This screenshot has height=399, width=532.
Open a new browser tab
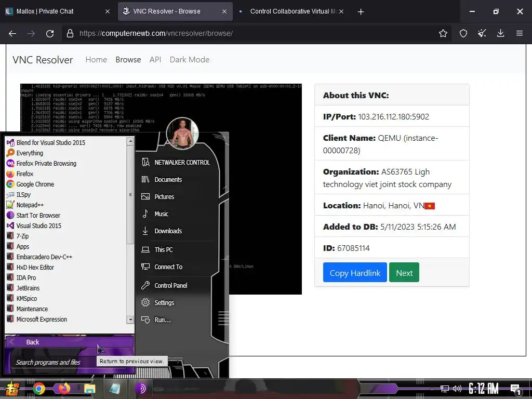pos(361,12)
